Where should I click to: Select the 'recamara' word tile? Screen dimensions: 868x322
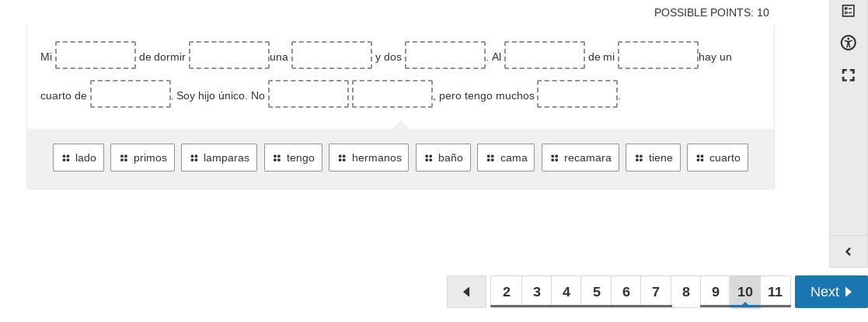point(580,158)
